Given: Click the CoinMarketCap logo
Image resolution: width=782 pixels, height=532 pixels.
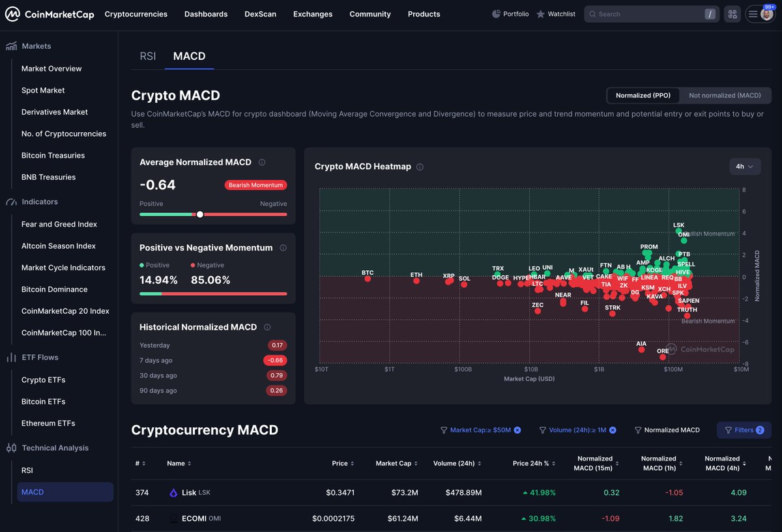Looking at the screenshot, I should tap(50, 14).
